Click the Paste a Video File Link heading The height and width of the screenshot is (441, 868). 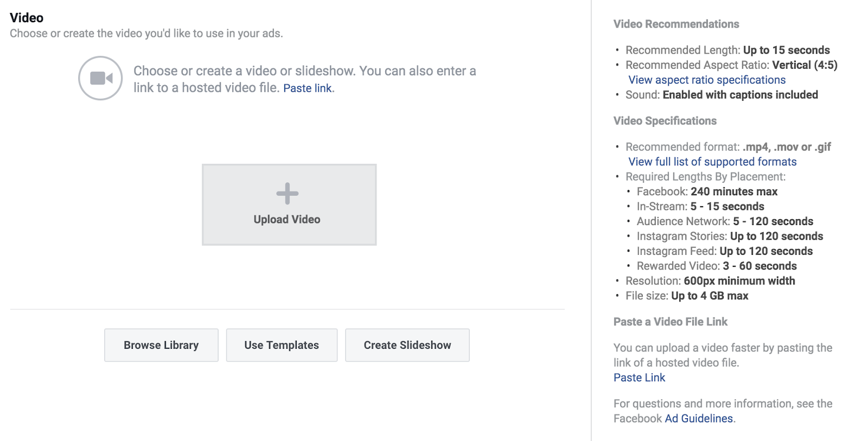coord(670,322)
